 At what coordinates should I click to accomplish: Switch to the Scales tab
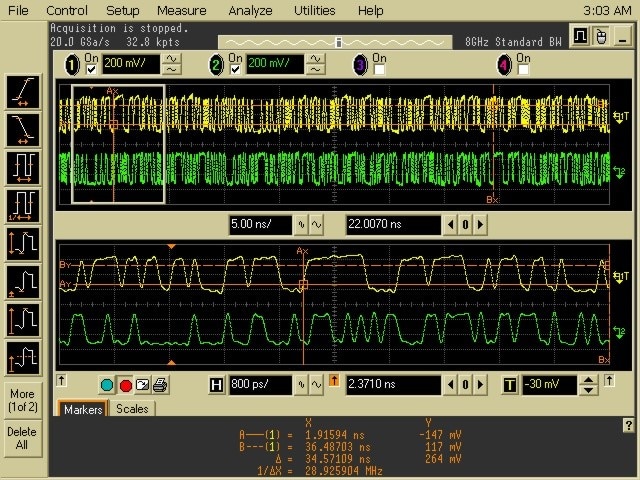pyautogui.click(x=132, y=409)
